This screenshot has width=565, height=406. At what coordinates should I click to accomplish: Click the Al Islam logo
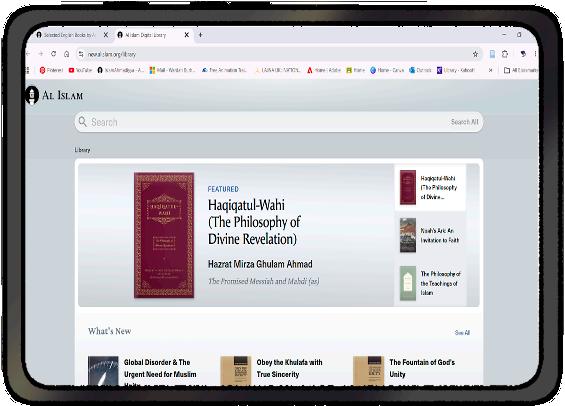click(x=55, y=95)
